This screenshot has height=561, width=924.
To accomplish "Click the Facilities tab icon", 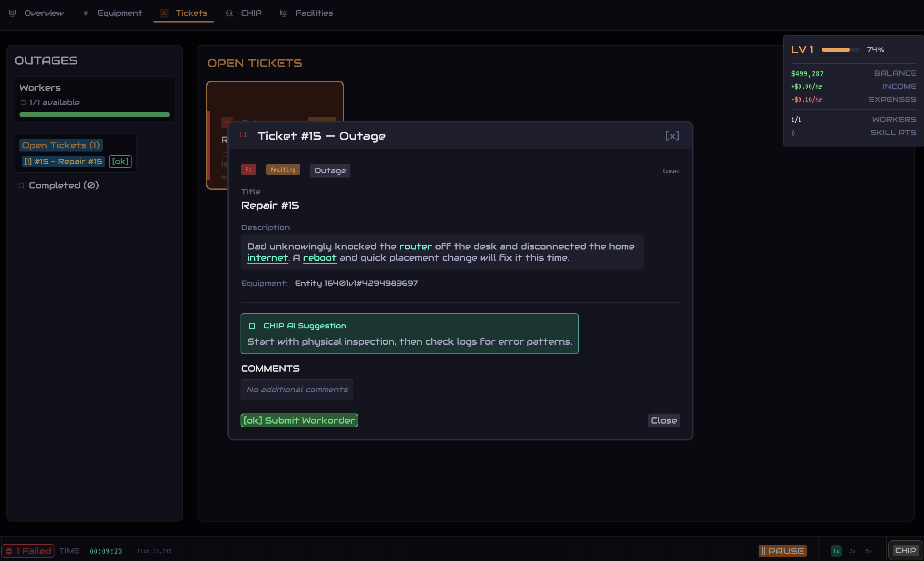I will tap(284, 13).
